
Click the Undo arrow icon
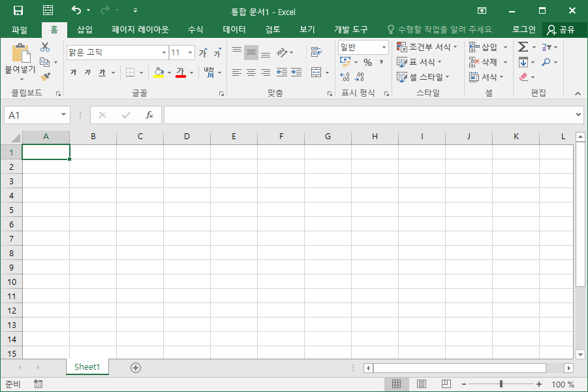[76, 10]
